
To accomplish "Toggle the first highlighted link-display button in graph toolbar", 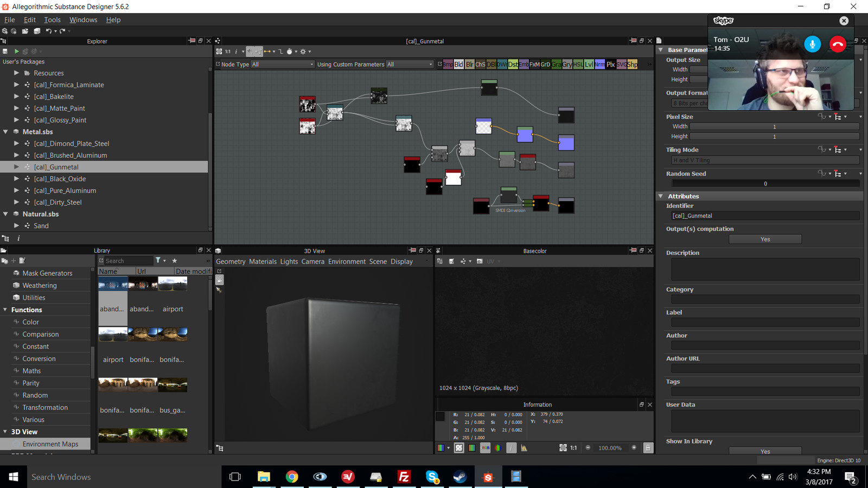I will click(250, 52).
